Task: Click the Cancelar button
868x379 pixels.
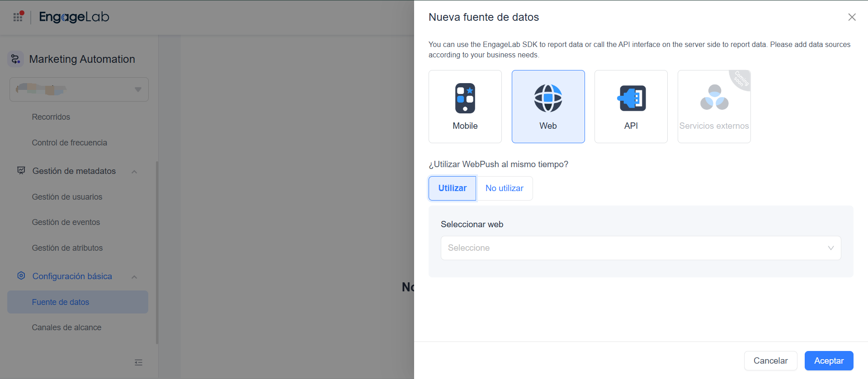Action: pos(771,361)
